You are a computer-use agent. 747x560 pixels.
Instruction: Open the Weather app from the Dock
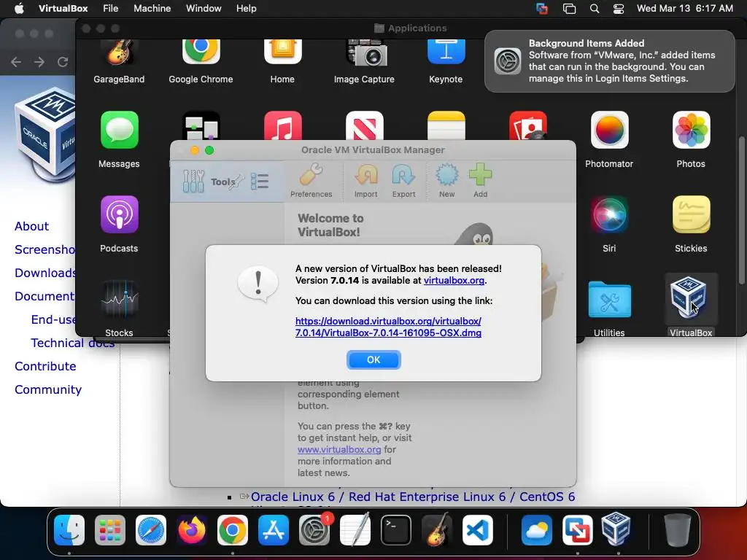[x=536, y=530]
